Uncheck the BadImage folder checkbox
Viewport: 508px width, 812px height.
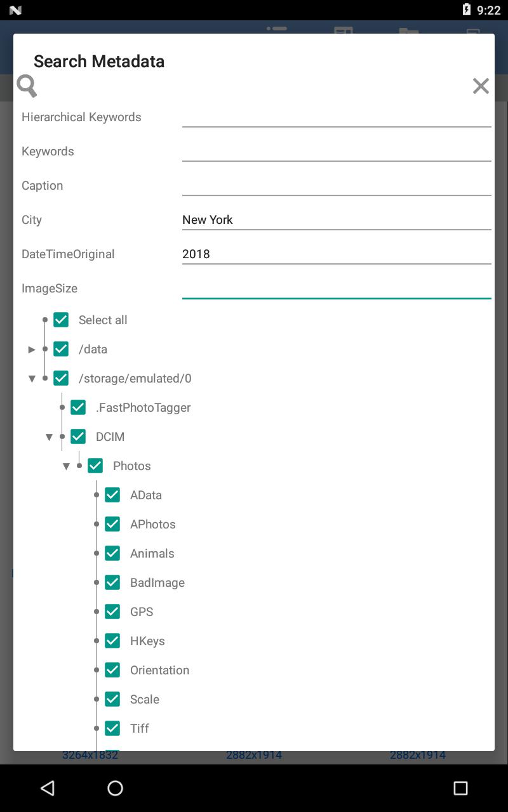(x=112, y=582)
